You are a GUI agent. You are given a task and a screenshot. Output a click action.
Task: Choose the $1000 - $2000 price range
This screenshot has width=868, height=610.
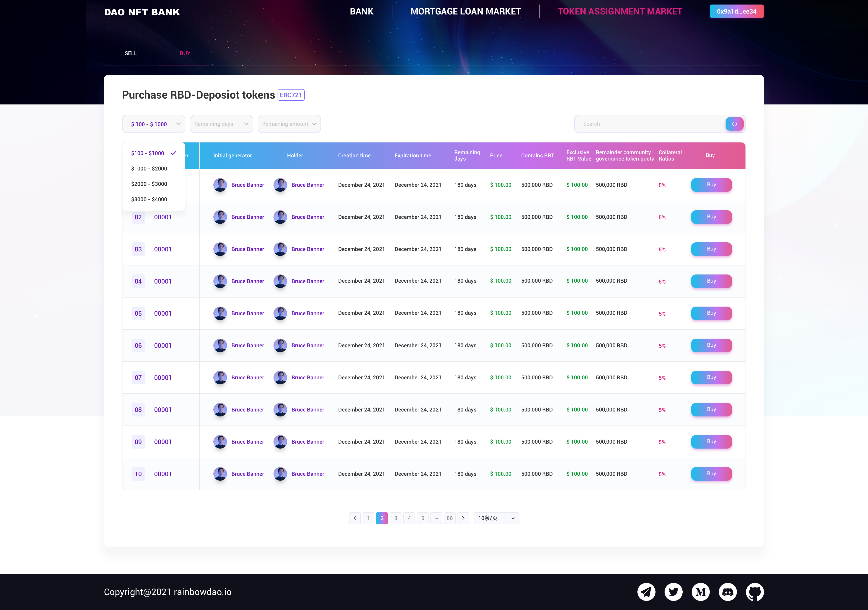[x=149, y=169]
